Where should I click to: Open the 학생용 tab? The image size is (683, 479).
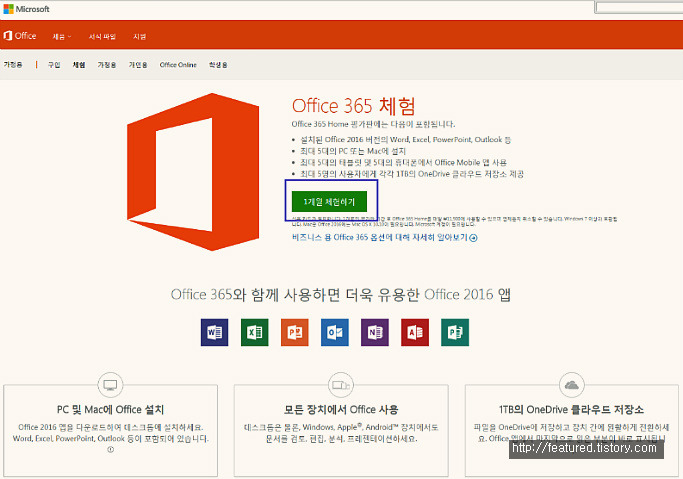(218, 65)
